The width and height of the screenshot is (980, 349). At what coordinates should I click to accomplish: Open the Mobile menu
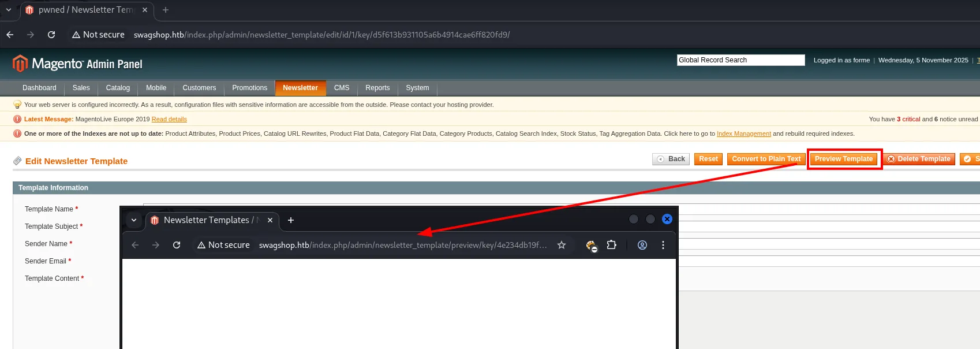pyautogui.click(x=156, y=88)
